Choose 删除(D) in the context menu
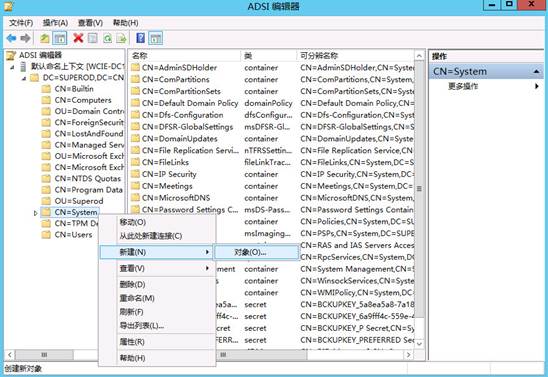548x377 pixels. click(x=157, y=284)
